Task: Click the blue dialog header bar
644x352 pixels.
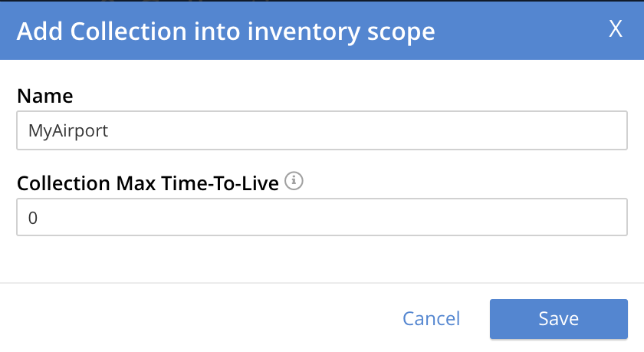Action: tap(521, 31)
